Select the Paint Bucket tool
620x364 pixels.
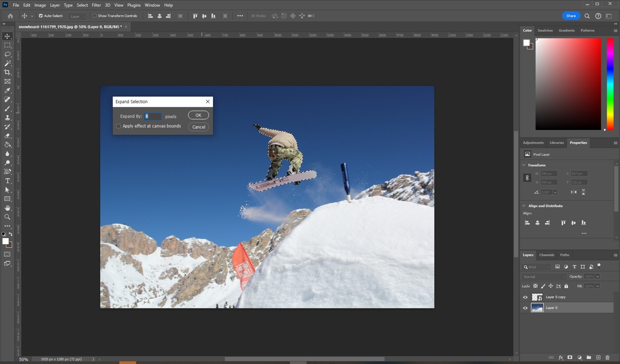tap(7, 145)
